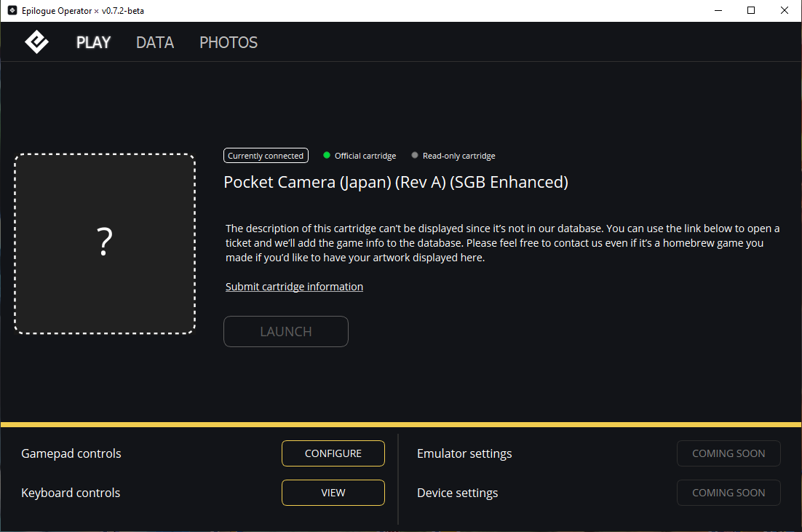The width and height of the screenshot is (802, 532).
Task: Click the Epilogue diamond logo
Action: 37,42
